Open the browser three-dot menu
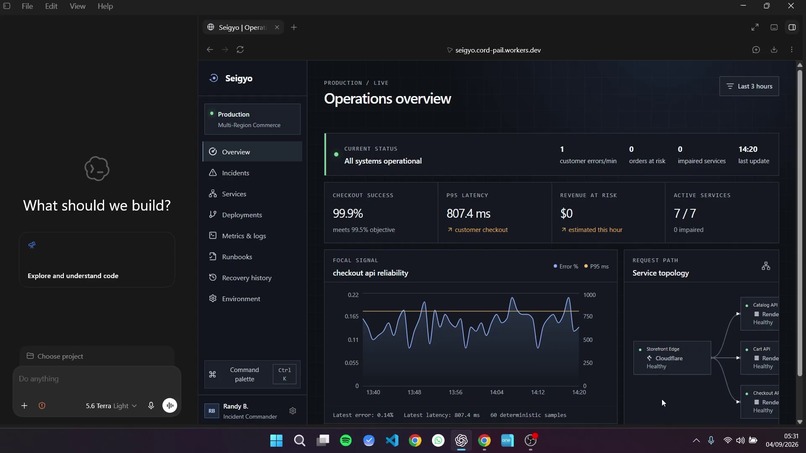This screenshot has width=806, height=453. [x=792, y=50]
